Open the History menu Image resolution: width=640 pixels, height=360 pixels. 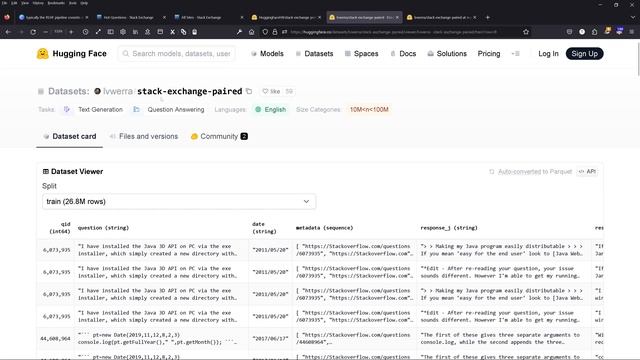38,3
